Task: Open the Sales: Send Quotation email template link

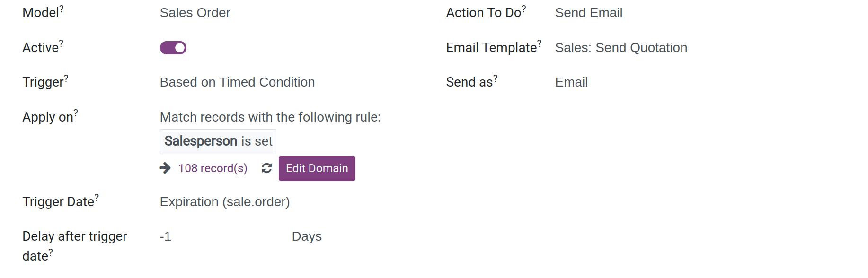Action: pyautogui.click(x=621, y=48)
